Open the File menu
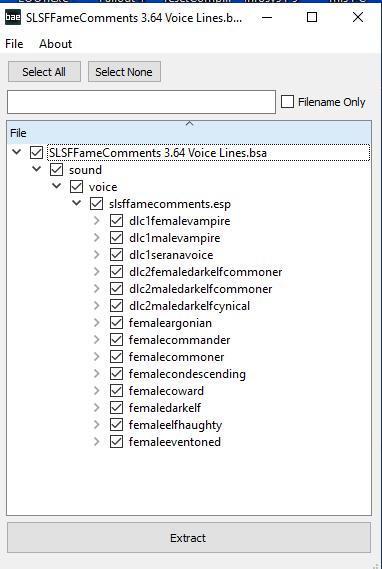The width and height of the screenshot is (382, 569). tap(14, 44)
